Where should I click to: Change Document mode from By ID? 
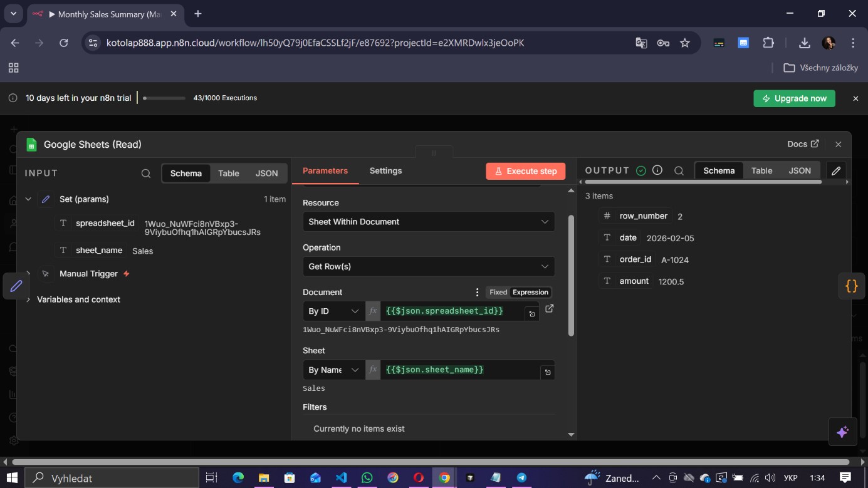[x=333, y=311]
